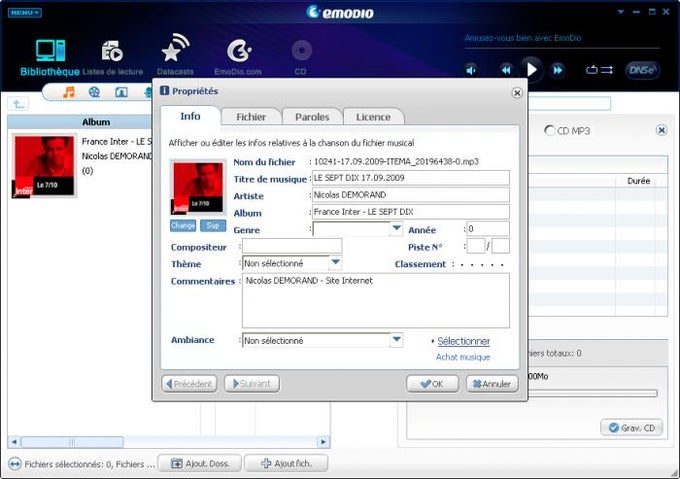
Task: Click the Sélectionner link
Action: point(463,341)
